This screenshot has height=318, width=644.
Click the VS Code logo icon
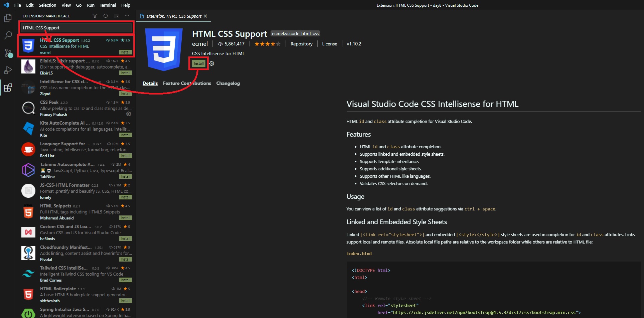(x=6, y=5)
